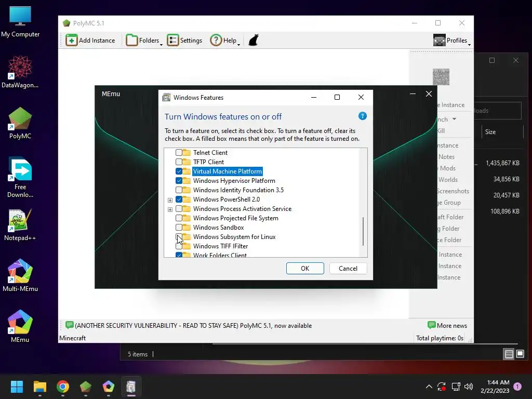The width and height of the screenshot is (532, 399).
Task: Select the 1,435,867 KB file size cell
Action: pos(502,163)
